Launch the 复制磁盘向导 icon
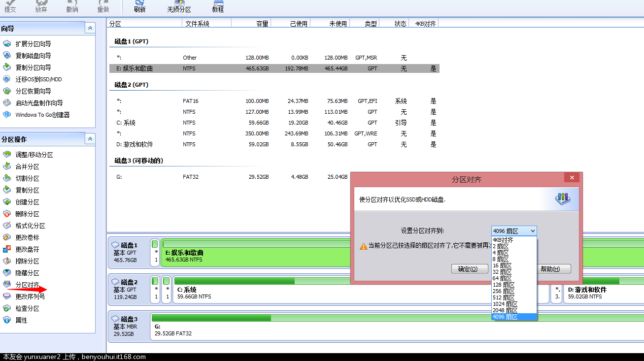 click(x=7, y=56)
